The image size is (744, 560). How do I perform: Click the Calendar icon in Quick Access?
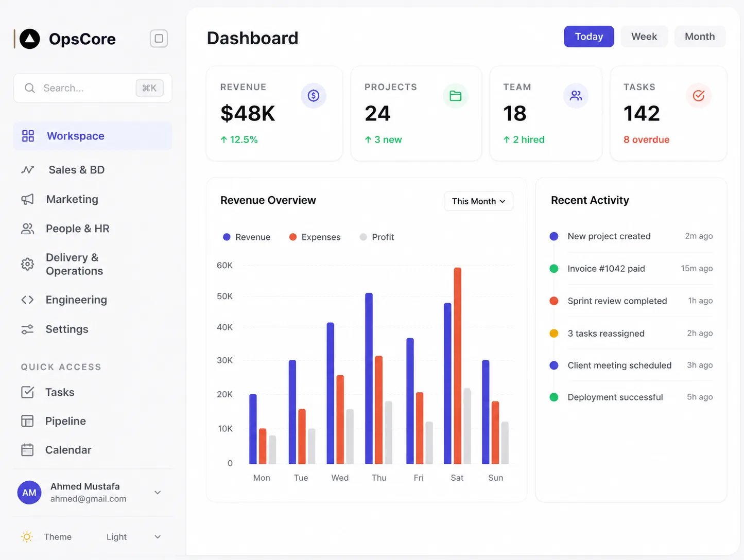click(27, 450)
